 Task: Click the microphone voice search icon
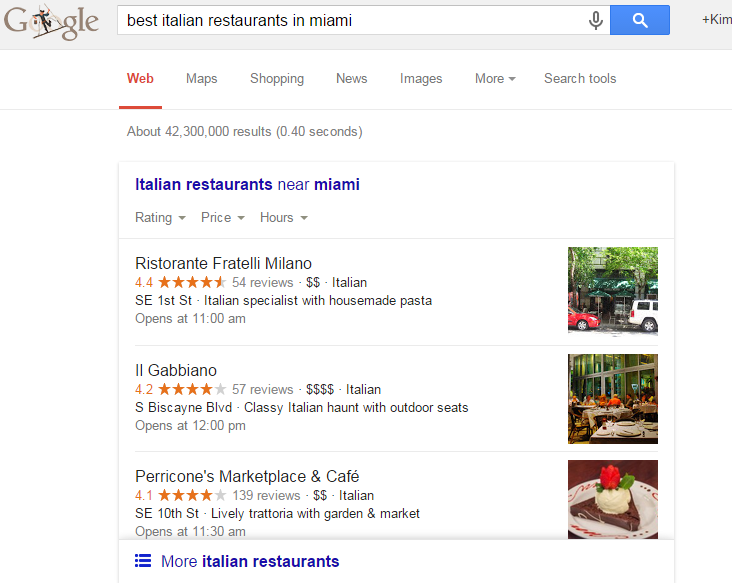click(x=596, y=21)
